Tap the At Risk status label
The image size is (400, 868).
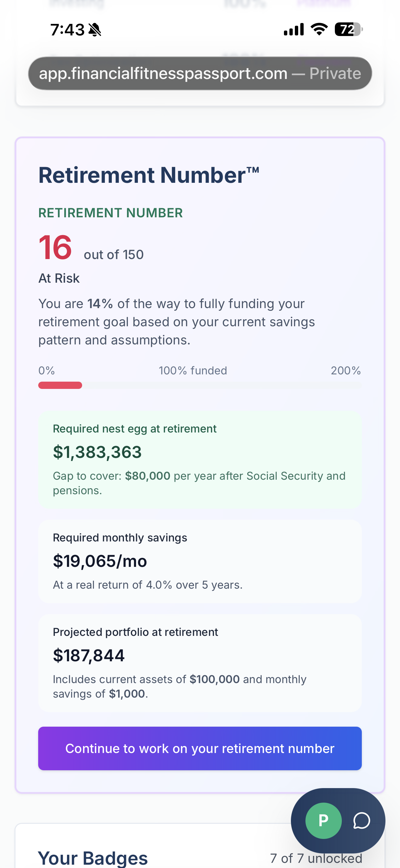tap(59, 278)
